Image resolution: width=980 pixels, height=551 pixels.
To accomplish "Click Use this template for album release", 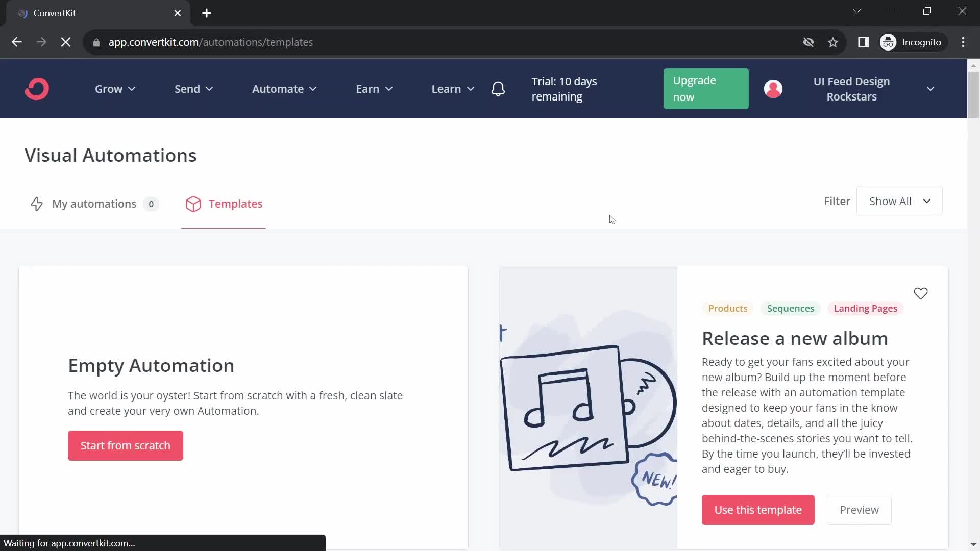I will [758, 510].
